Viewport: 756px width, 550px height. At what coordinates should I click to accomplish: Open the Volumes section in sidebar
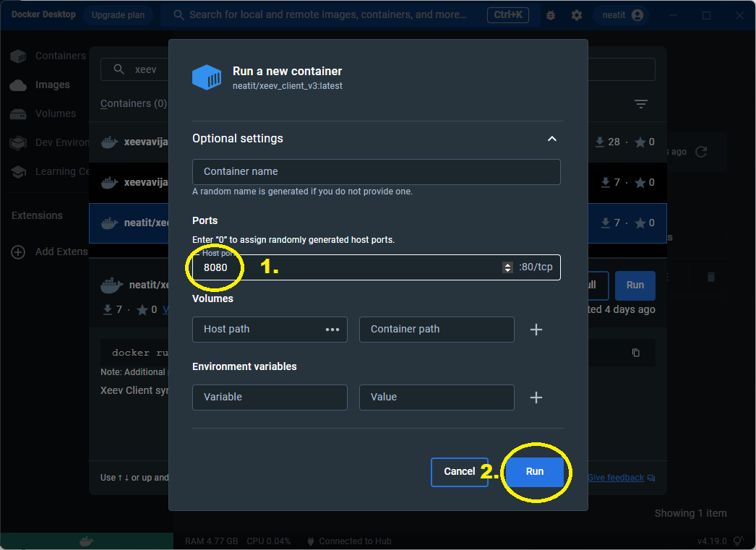click(55, 113)
